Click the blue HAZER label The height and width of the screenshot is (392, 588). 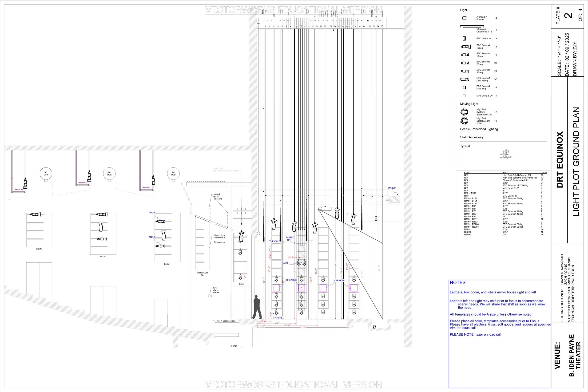(x=392, y=188)
